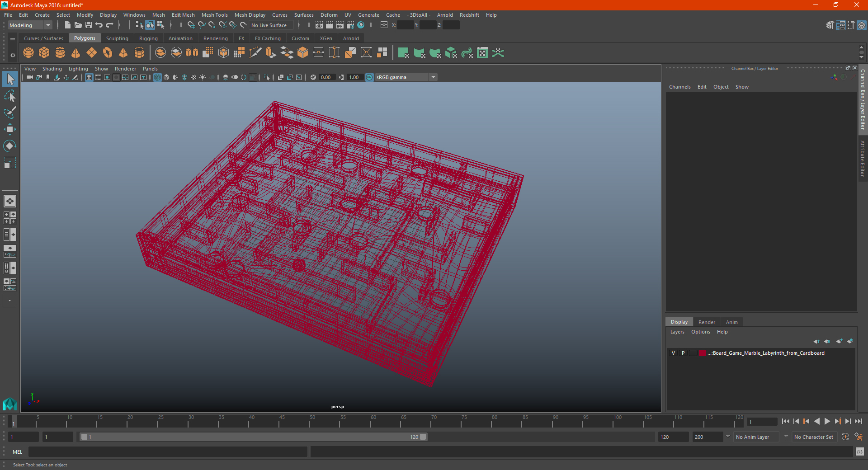Image resolution: width=868 pixels, height=470 pixels.
Task: Click the Board_Game layer red color swatch
Action: [702, 353]
